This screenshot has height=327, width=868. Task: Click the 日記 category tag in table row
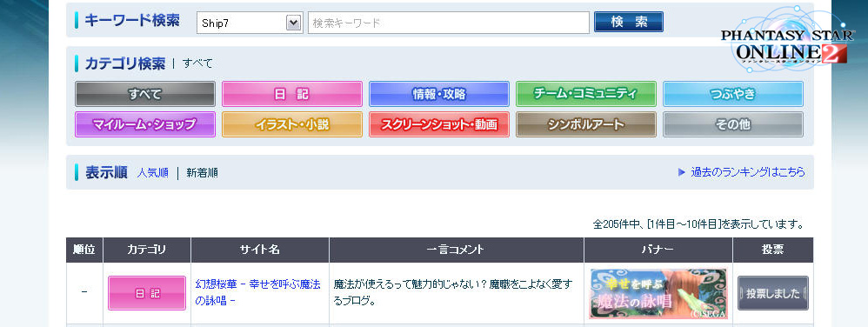[x=147, y=293]
